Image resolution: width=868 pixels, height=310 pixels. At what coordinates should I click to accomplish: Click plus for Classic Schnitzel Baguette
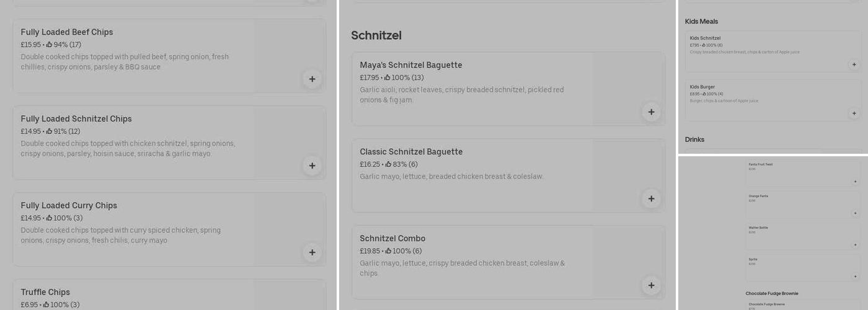pyautogui.click(x=651, y=199)
